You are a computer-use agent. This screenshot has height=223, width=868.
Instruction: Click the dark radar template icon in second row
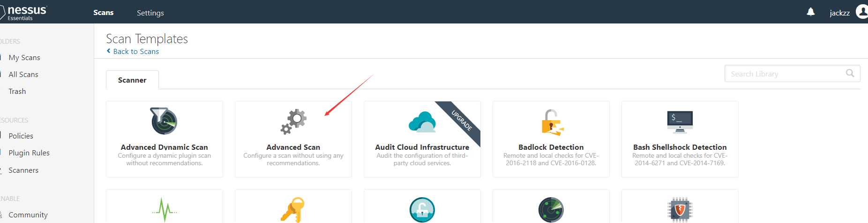click(551, 210)
